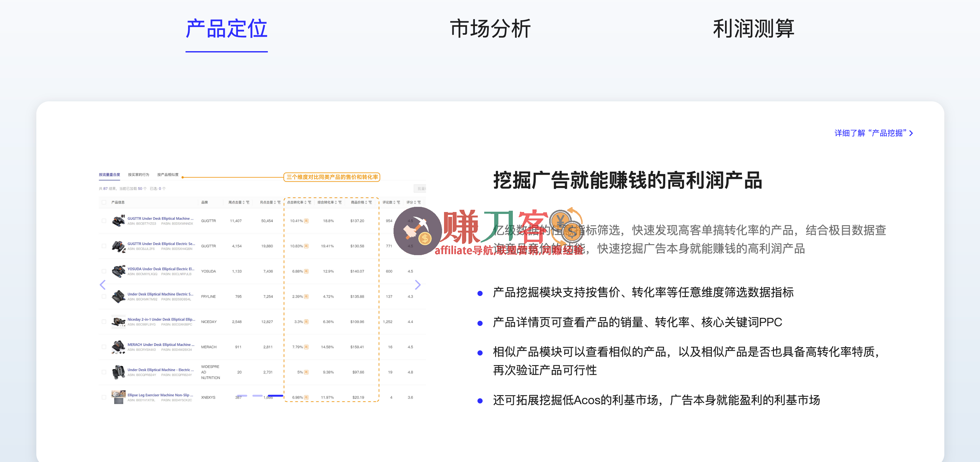This screenshot has width=980, height=462.
Task: Filter the 综合转化率 column using funnel icon
Action: click(340, 202)
